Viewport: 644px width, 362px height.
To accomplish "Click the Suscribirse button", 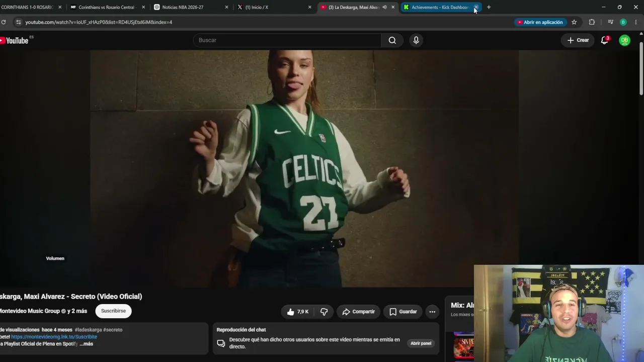I will [113, 311].
